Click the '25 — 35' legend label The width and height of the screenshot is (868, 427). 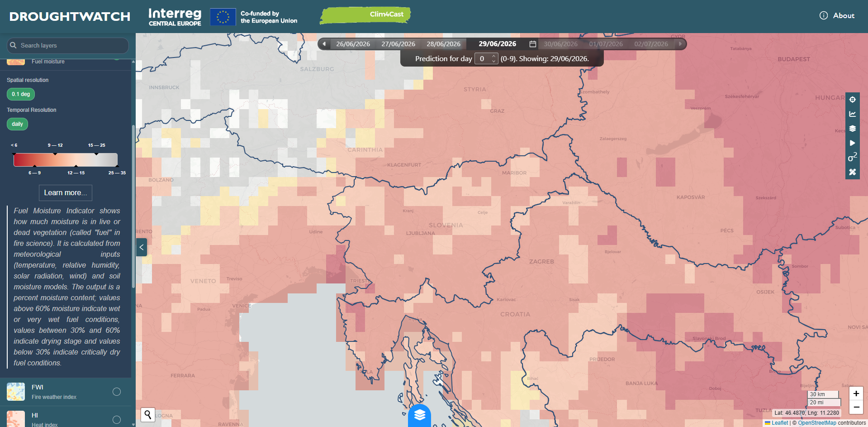point(117,173)
